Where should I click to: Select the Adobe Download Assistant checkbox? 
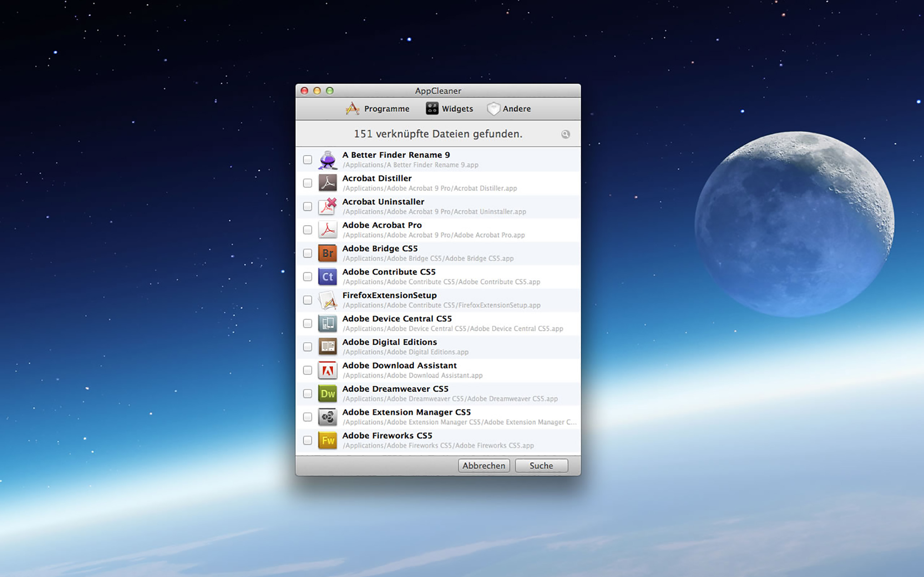pyautogui.click(x=308, y=370)
